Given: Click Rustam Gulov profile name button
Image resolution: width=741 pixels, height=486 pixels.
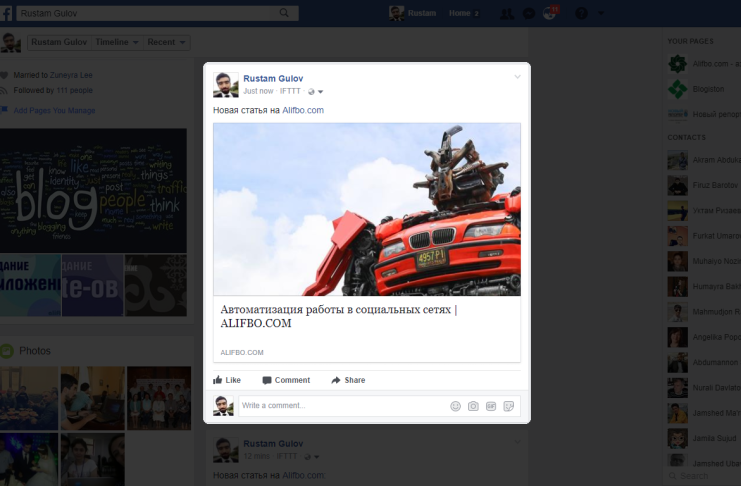Looking at the screenshot, I should click(59, 42).
